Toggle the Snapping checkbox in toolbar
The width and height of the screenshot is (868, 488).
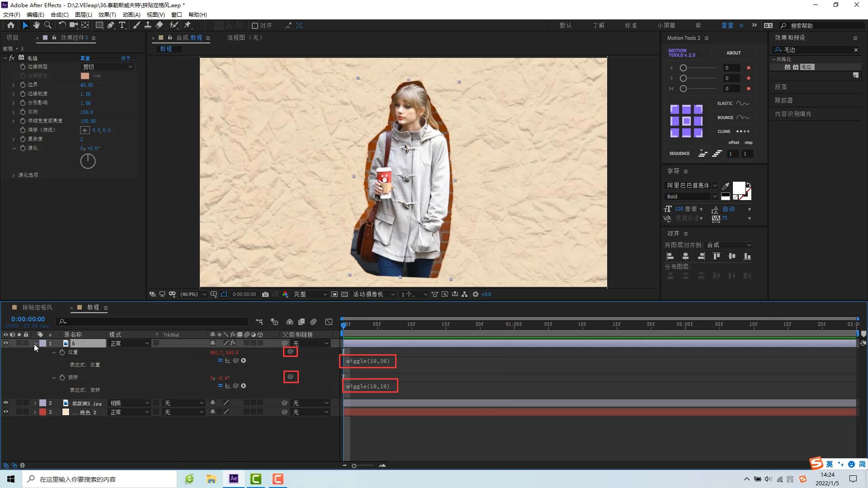pyautogui.click(x=255, y=26)
